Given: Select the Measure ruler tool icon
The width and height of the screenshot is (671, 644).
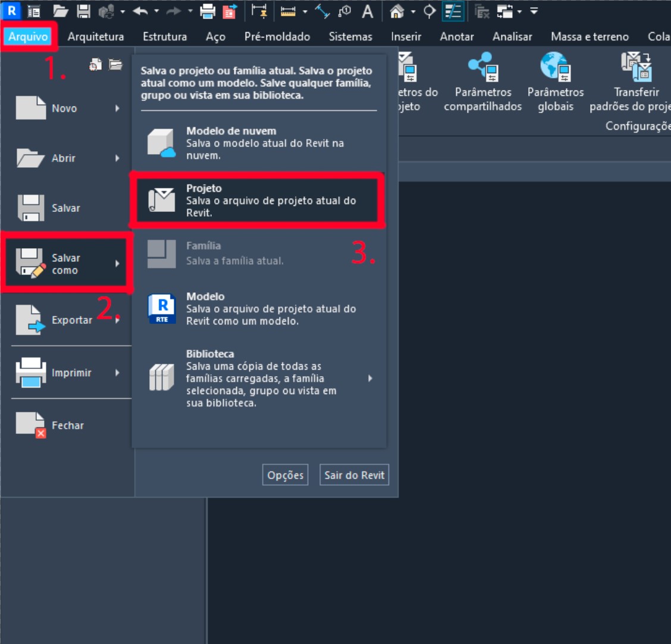Looking at the screenshot, I should point(288,11).
